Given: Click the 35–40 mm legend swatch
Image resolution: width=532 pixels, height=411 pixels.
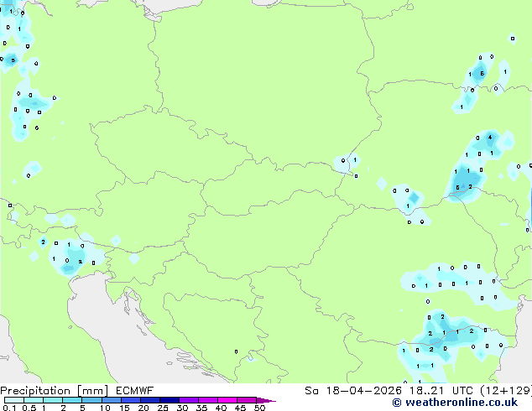Looking at the screenshot, I should (x=208, y=400).
